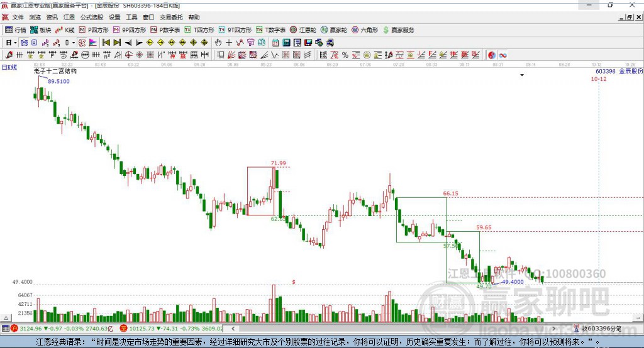Open the 公式选股 menu
Screen dimensions: 644x348
click(x=92, y=17)
